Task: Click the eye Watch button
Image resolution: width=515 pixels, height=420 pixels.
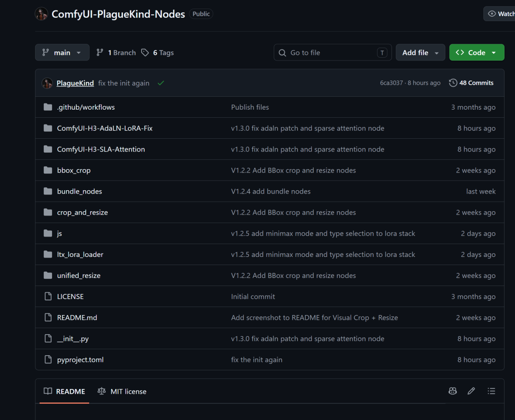Action: pyautogui.click(x=499, y=14)
